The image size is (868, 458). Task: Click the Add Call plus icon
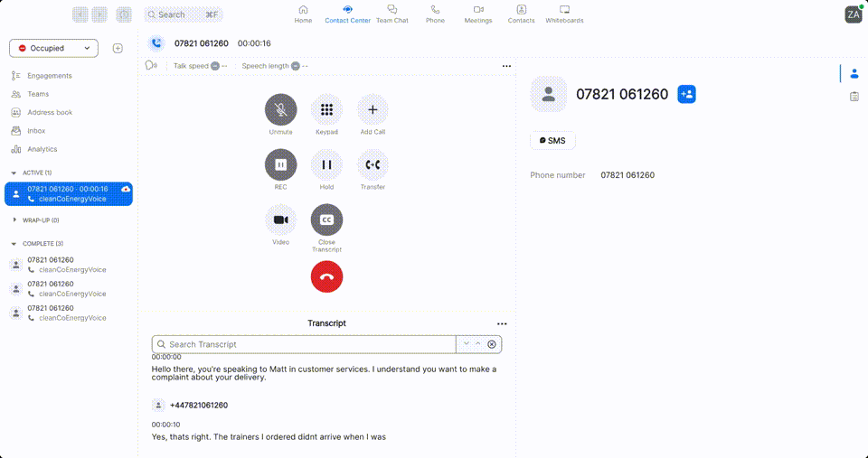[373, 110]
